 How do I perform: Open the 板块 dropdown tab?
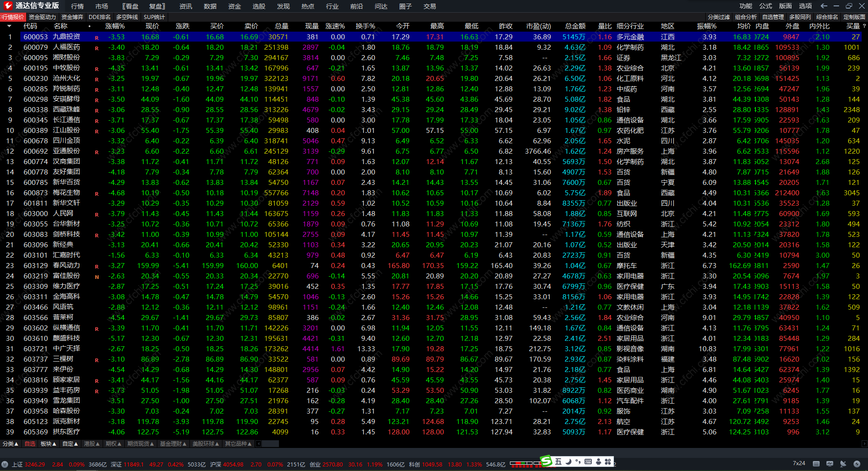pyautogui.click(x=48, y=444)
